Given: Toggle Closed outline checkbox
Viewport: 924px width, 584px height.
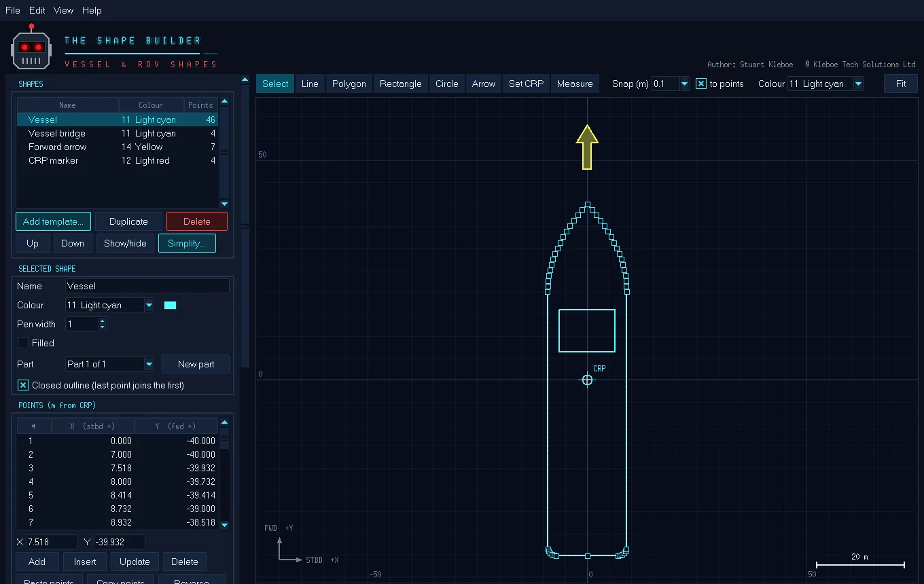Looking at the screenshot, I should pos(23,386).
